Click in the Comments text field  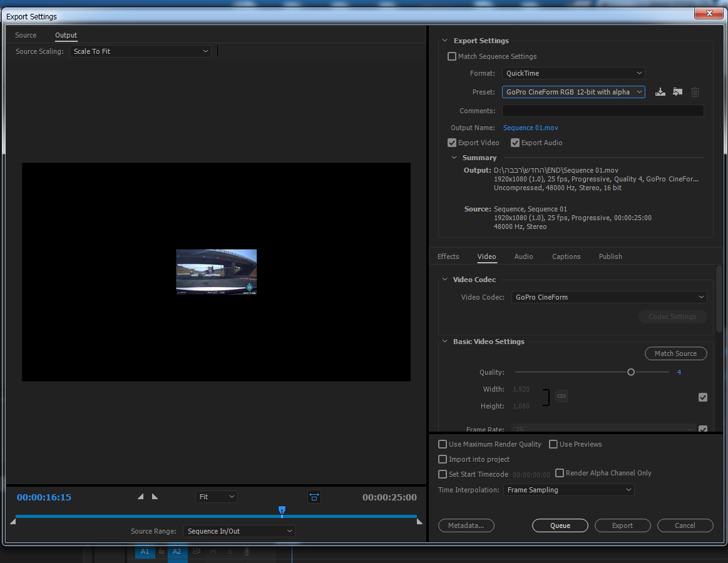(602, 111)
